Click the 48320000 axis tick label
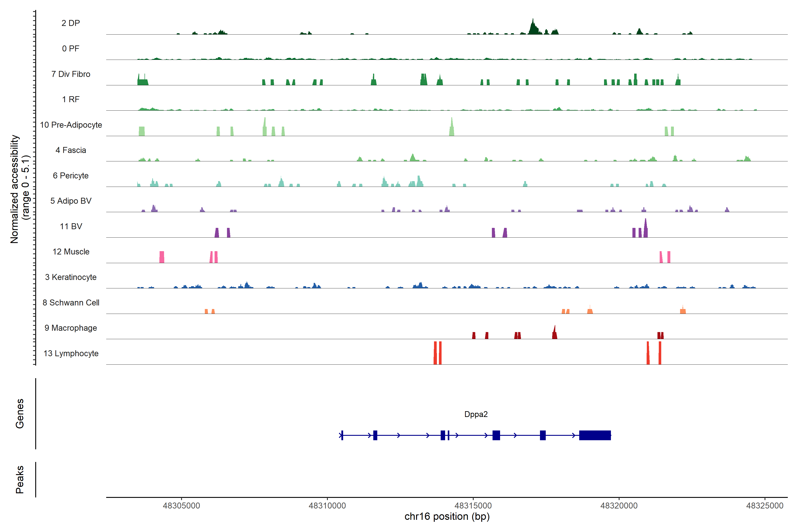This screenshot has height=532, width=798. pyautogui.click(x=619, y=506)
